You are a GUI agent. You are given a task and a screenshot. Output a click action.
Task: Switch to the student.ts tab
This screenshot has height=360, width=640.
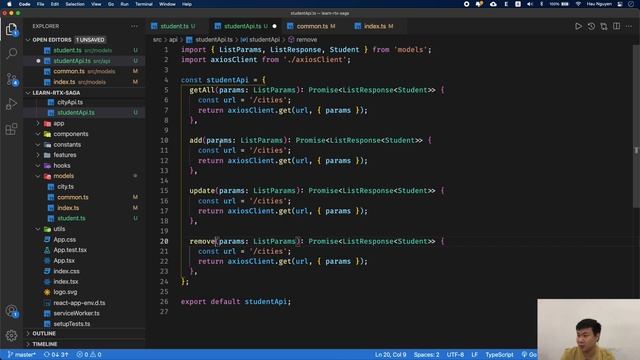coord(173,26)
